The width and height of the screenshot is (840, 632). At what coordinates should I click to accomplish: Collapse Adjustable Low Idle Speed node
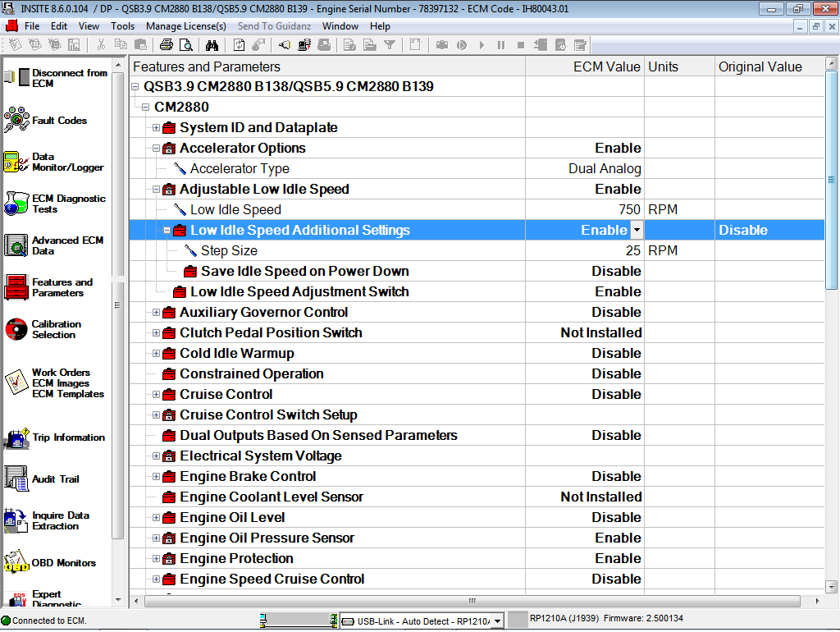(156, 190)
